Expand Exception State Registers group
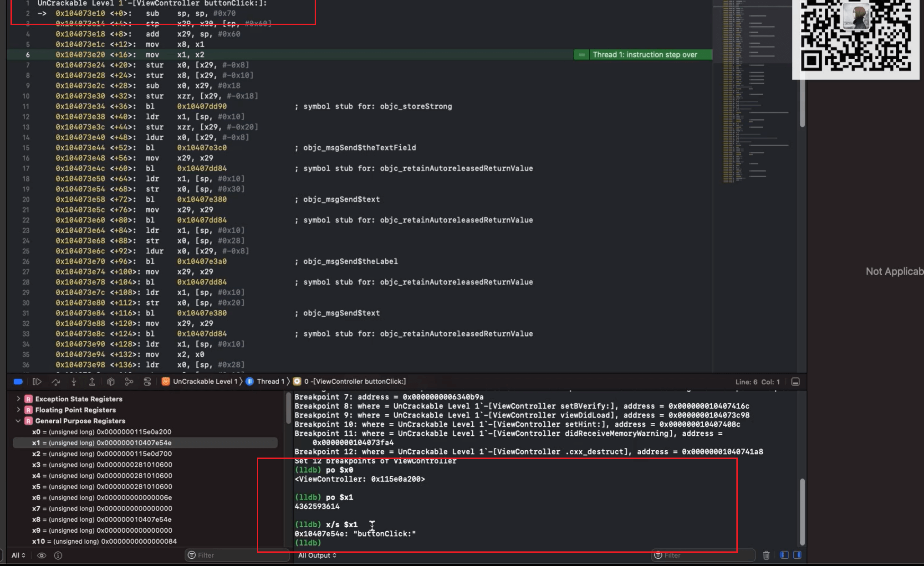 point(18,399)
